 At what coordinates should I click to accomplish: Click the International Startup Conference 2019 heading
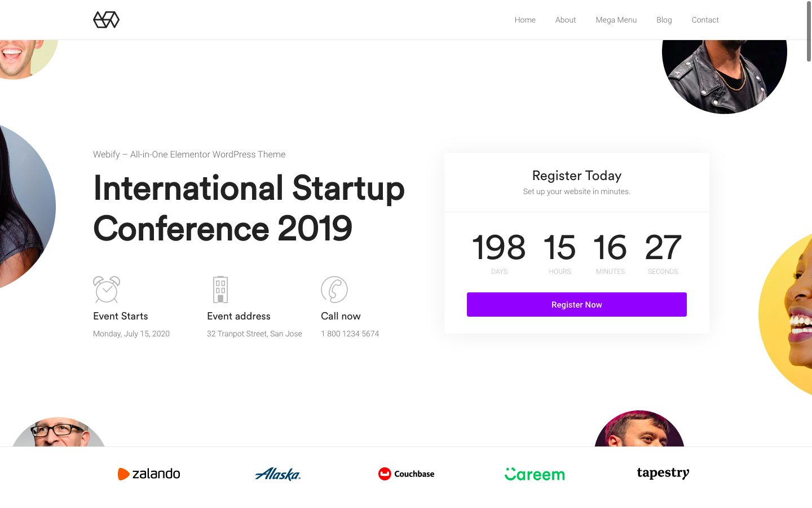tap(249, 208)
